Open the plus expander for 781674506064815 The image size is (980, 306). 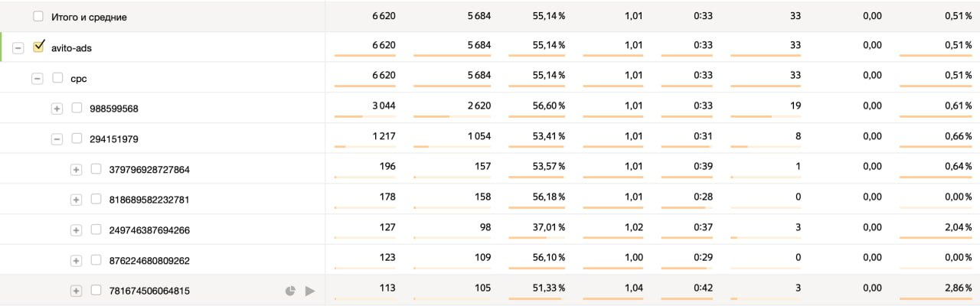76,291
